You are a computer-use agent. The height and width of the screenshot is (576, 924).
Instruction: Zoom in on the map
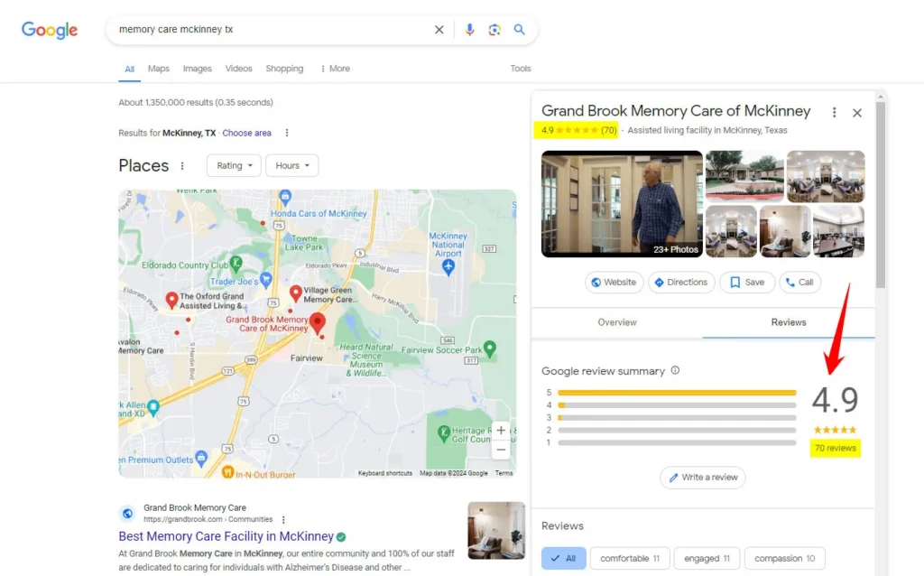pyautogui.click(x=501, y=431)
